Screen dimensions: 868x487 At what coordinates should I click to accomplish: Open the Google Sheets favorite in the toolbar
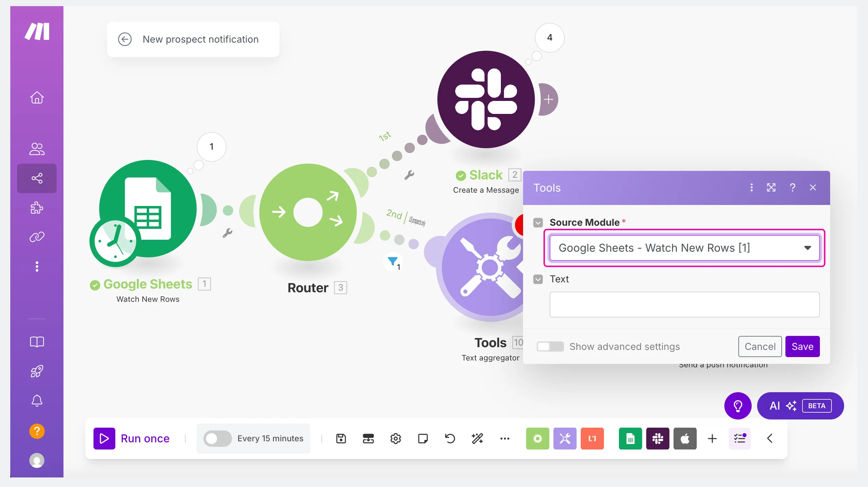click(630, 438)
